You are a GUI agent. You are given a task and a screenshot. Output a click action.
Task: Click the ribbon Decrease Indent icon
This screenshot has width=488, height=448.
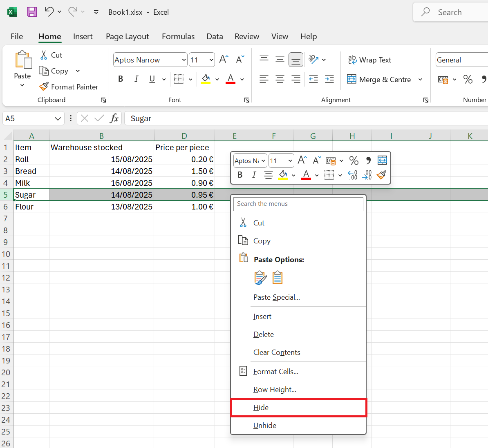click(x=313, y=79)
